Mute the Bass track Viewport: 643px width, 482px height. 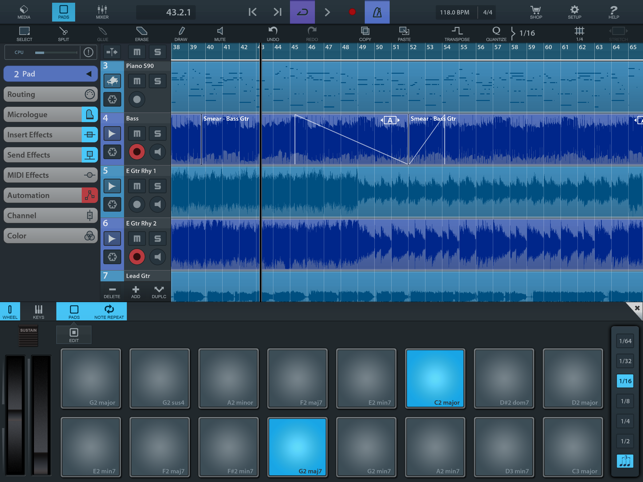tap(137, 133)
